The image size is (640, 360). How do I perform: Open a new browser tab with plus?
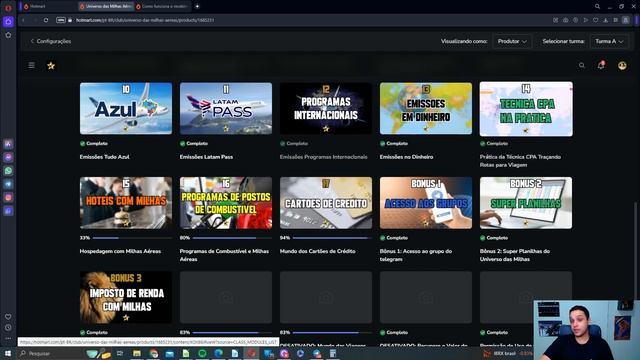[x=197, y=7]
